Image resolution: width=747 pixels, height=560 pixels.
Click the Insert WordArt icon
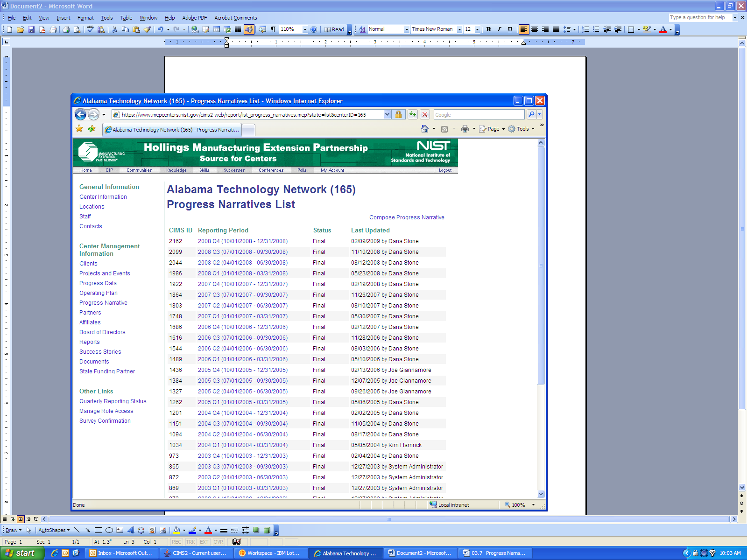(130, 530)
